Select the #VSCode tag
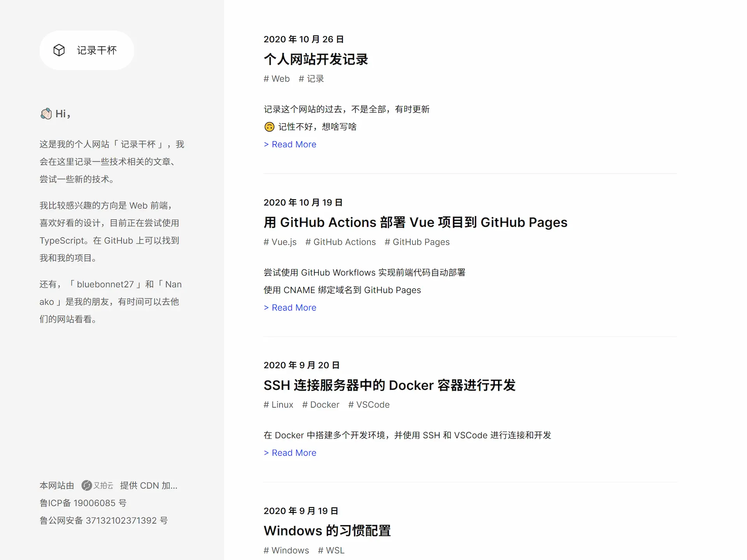Viewport: 747px width, 560px height. coord(368,404)
